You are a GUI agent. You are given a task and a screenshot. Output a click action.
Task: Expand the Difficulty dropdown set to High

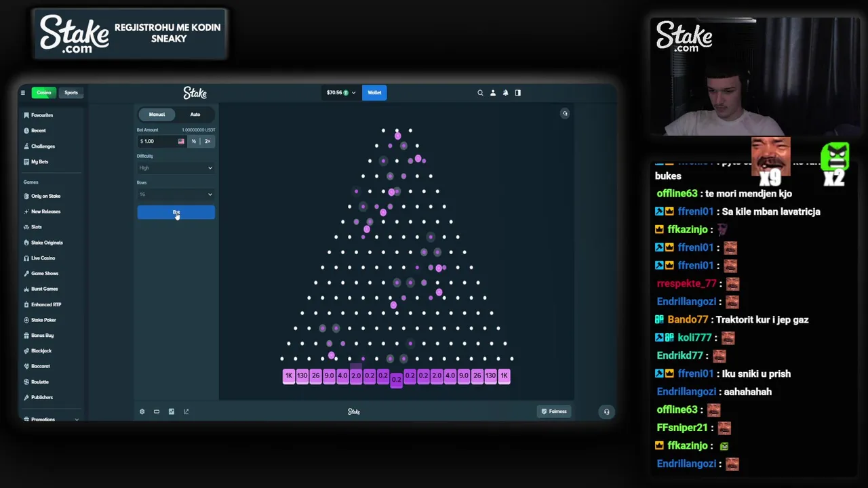[x=176, y=168]
